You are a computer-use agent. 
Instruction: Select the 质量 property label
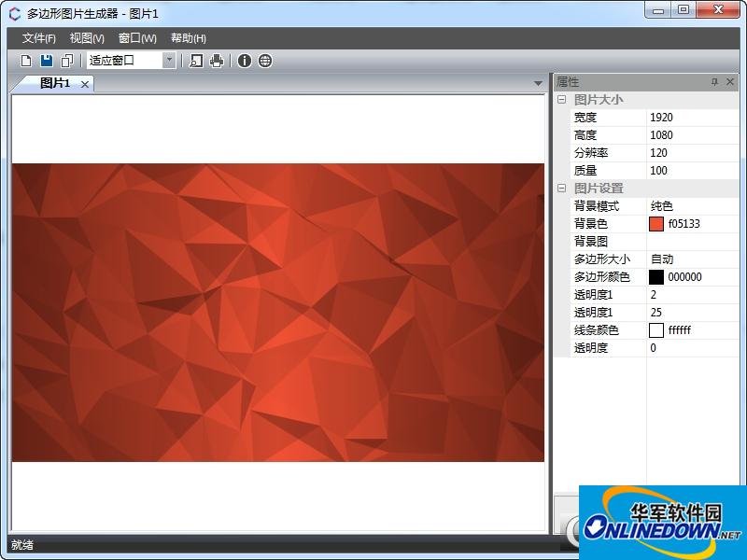(x=585, y=171)
